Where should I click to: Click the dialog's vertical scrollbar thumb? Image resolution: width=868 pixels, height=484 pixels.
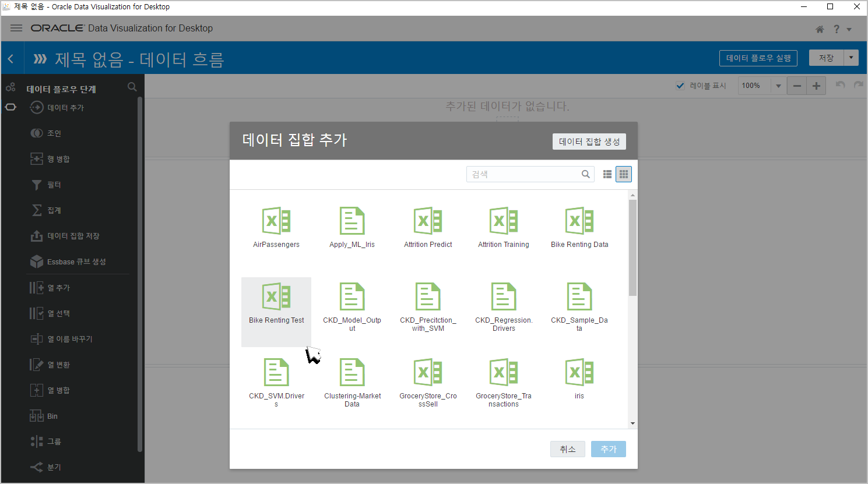pyautogui.click(x=632, y=248)
